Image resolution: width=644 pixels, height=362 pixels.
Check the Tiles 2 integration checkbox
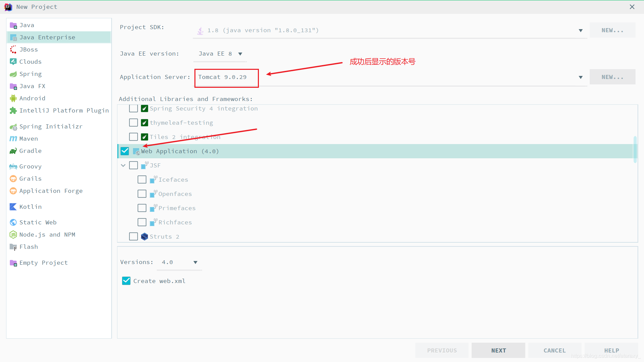(x=134, y=137)
